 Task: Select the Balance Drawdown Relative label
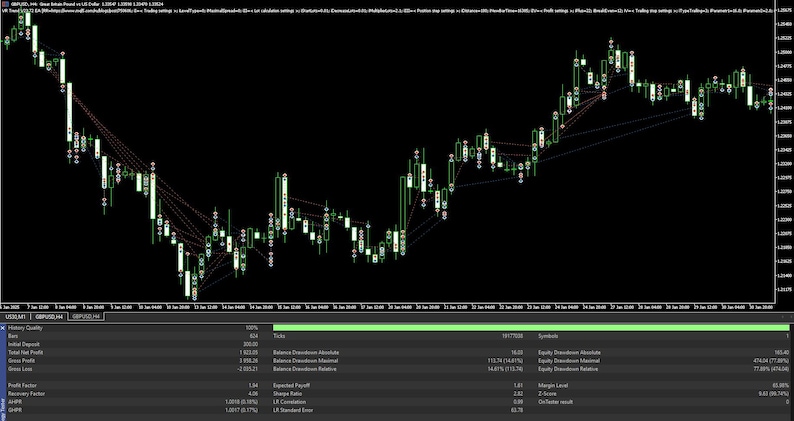pyautogui.click(x=305, y=369)
